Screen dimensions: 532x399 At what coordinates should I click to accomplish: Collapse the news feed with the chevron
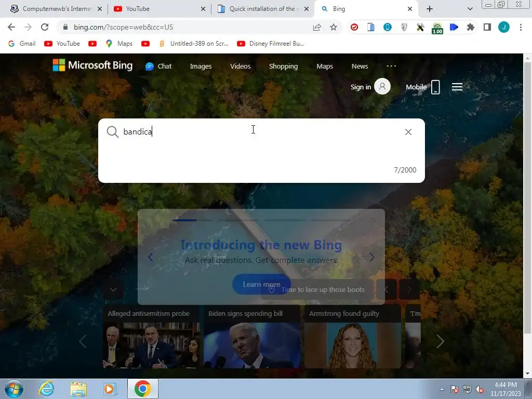click(x=113, y=289)
